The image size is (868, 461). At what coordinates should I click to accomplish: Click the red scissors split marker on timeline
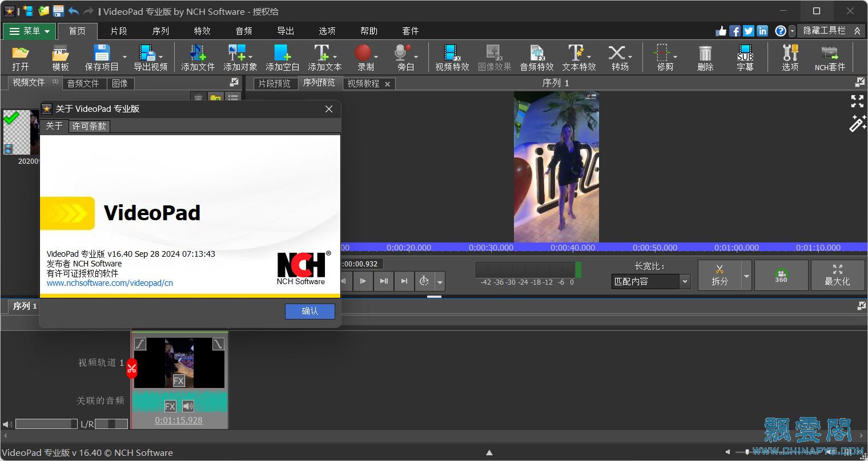tap(131, 368)
